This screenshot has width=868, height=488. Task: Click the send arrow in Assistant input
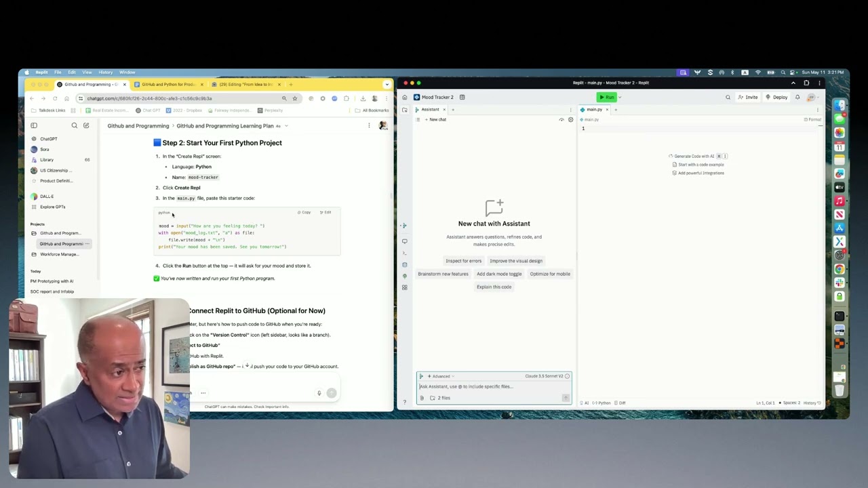click(x=566, y=398)
